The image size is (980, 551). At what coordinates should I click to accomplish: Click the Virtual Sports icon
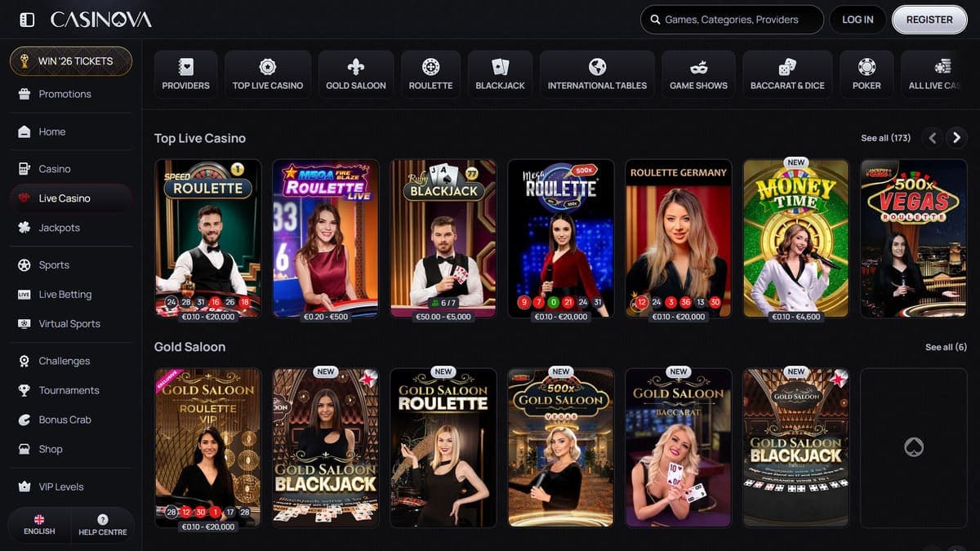point(24,324)
